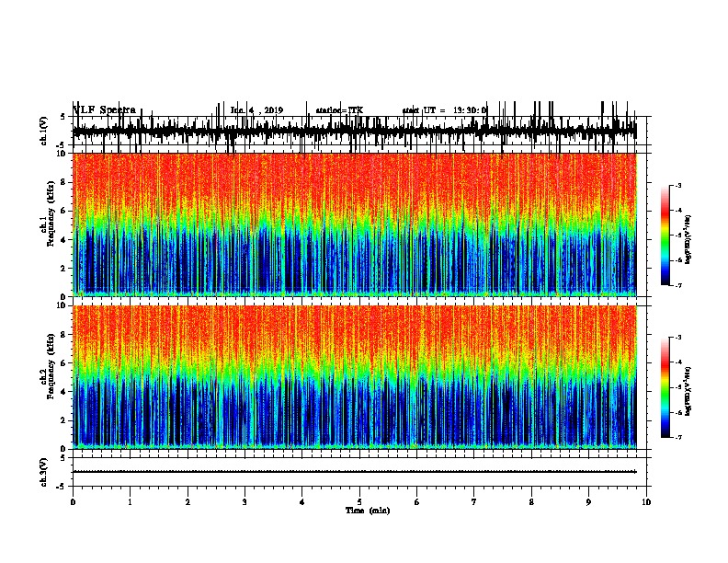
Task: Click the date text "Jan. 4, 2019"
Action: (x=256, y=110)
